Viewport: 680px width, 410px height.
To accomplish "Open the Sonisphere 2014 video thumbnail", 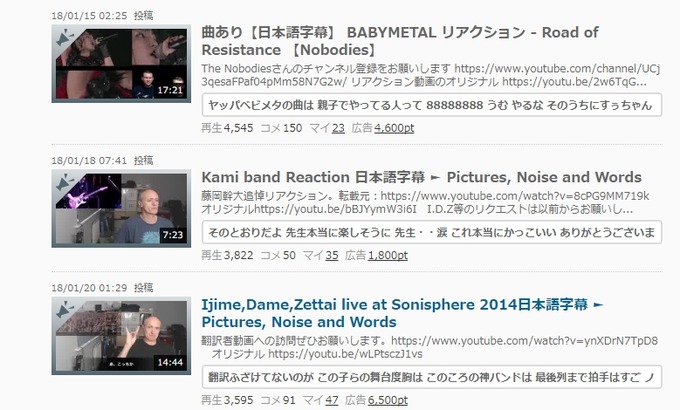I will coord(121,336).
